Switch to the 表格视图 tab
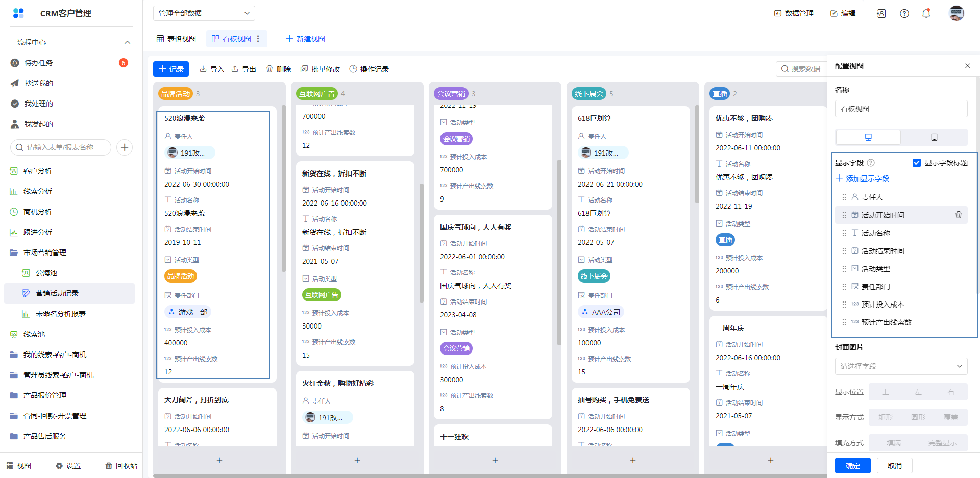The height and width of the screenshot is (478, 980). pyautogui.click(x=176, y=39)
